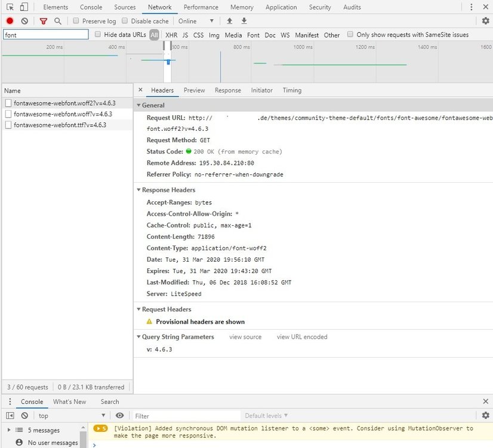Open the Default levels dropdown
Image resolution: width=493 pixels, height=448 pixels.
(x=266, y=416)
